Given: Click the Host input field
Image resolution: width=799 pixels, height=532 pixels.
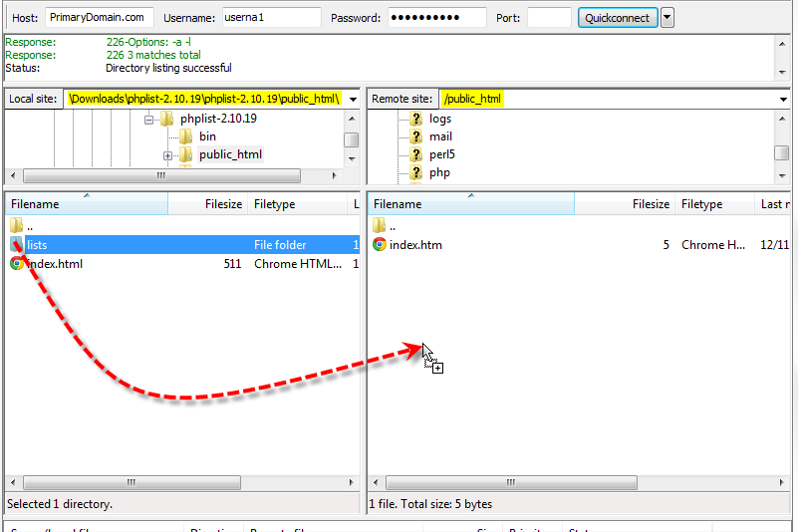Looking at the screenshot, I should point(99,18).
